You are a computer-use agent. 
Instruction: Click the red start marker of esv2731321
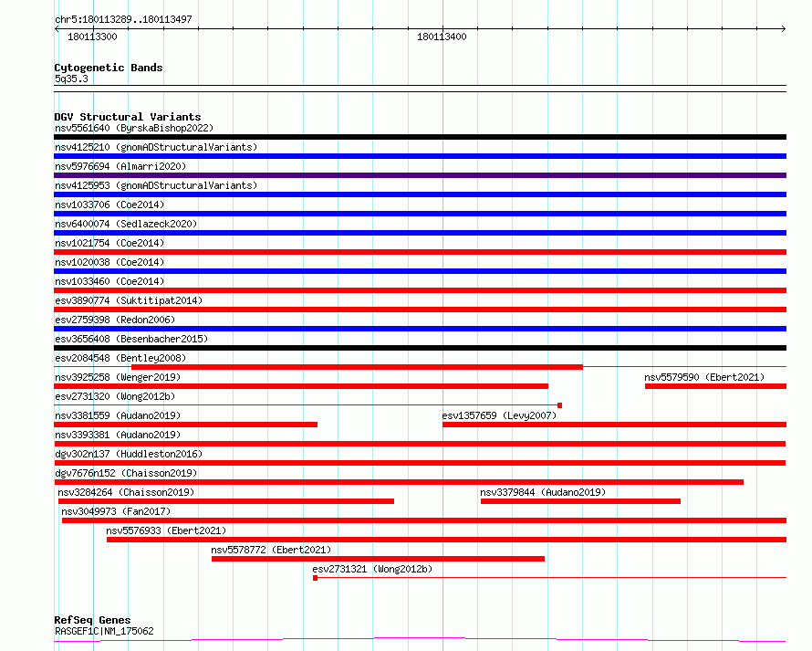pos(315,578)
